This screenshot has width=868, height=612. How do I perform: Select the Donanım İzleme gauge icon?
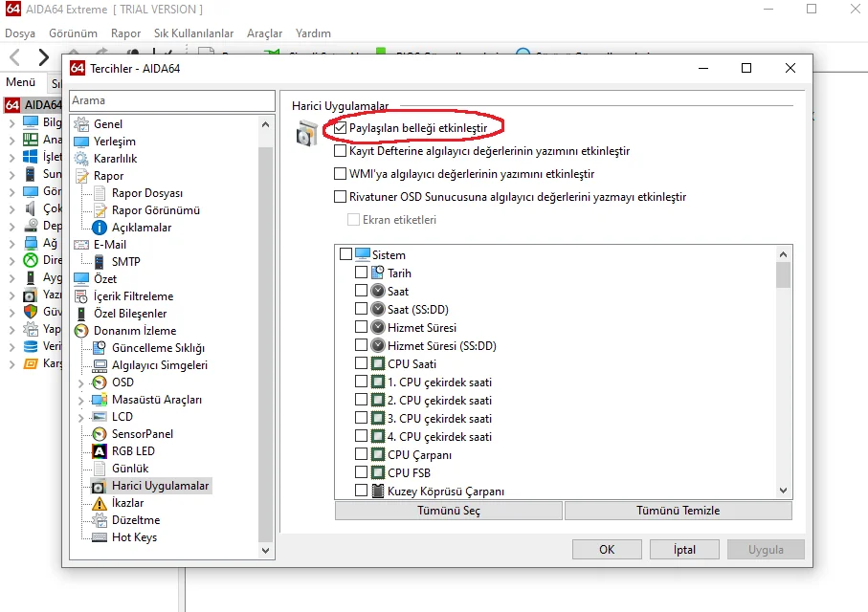[81, 331]
